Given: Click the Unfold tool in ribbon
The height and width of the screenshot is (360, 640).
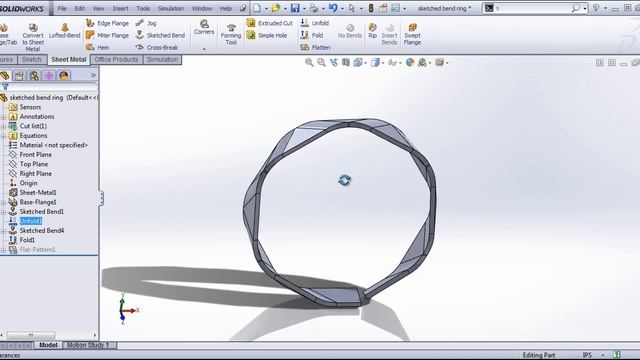Looking at the screenshot, I should 315,23.
